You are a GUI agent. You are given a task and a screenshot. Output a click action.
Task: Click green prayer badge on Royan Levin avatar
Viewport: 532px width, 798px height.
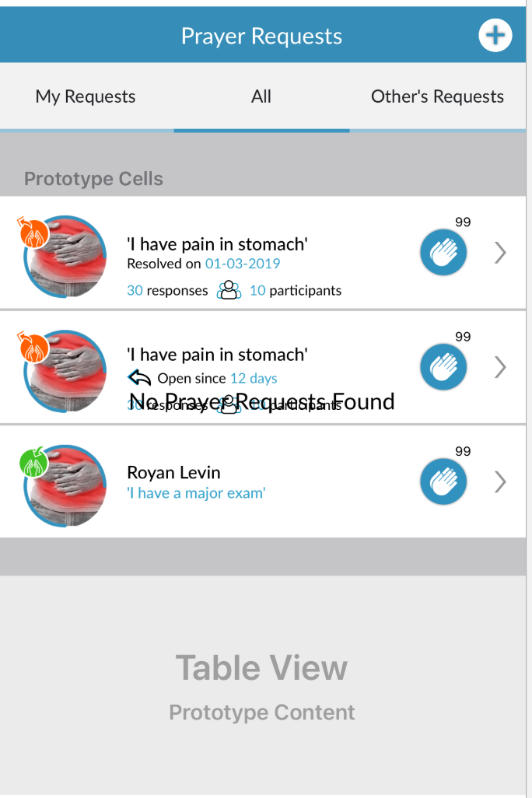(x=33, y=462)
